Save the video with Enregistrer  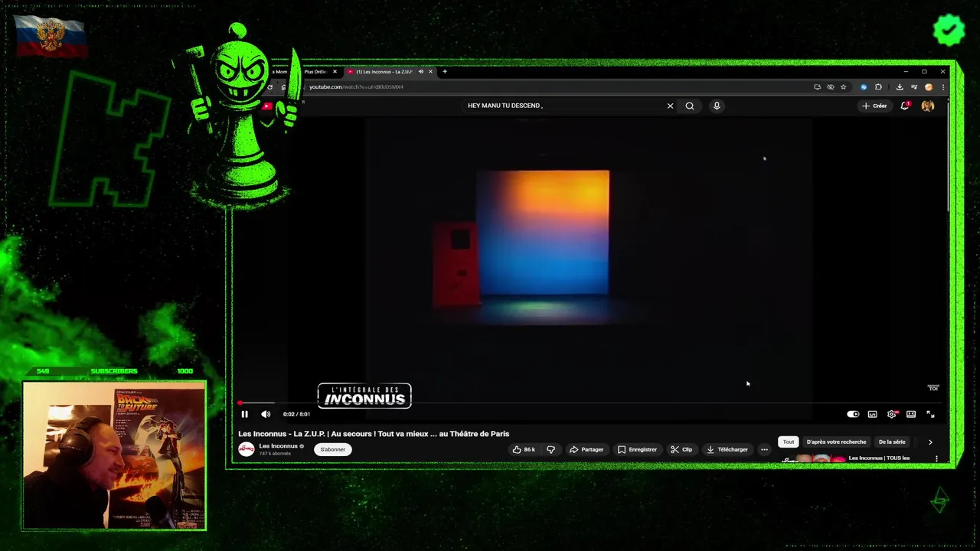coord(637,449)
